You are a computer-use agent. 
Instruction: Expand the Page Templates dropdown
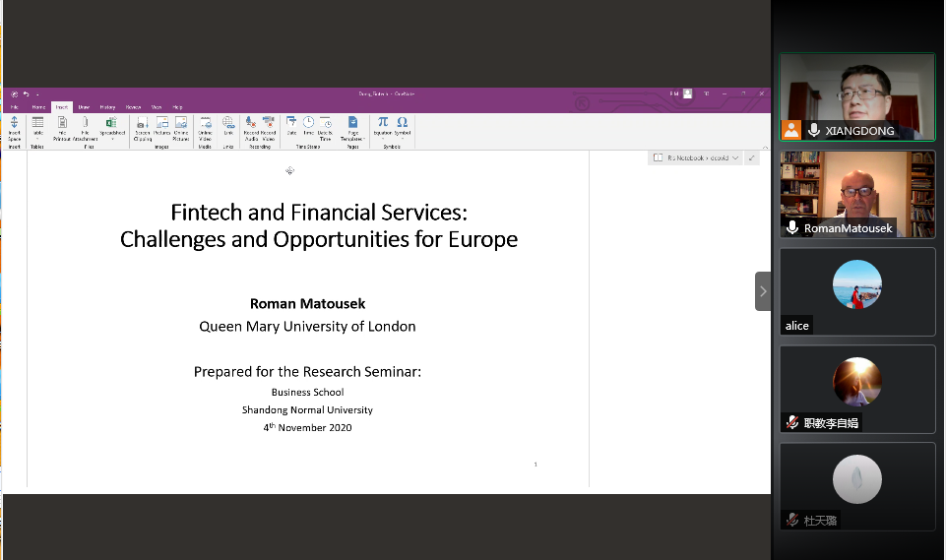(x=352, y=128)
